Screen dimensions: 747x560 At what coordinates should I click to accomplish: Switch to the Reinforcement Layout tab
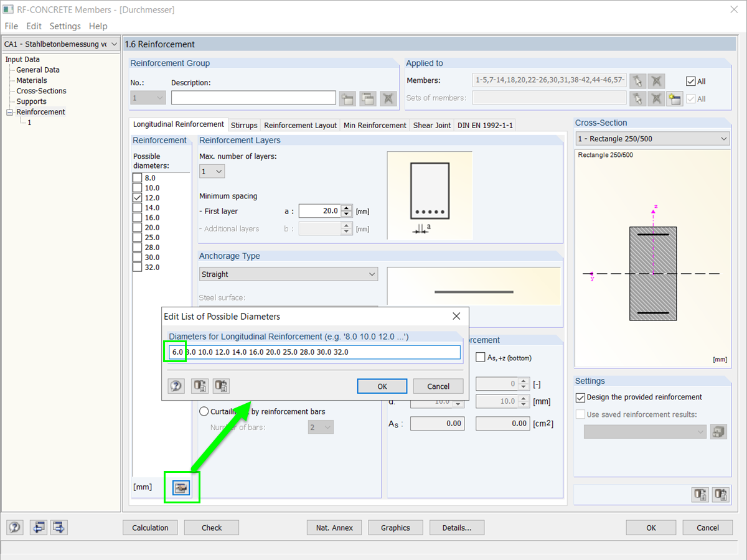[301, 125]
